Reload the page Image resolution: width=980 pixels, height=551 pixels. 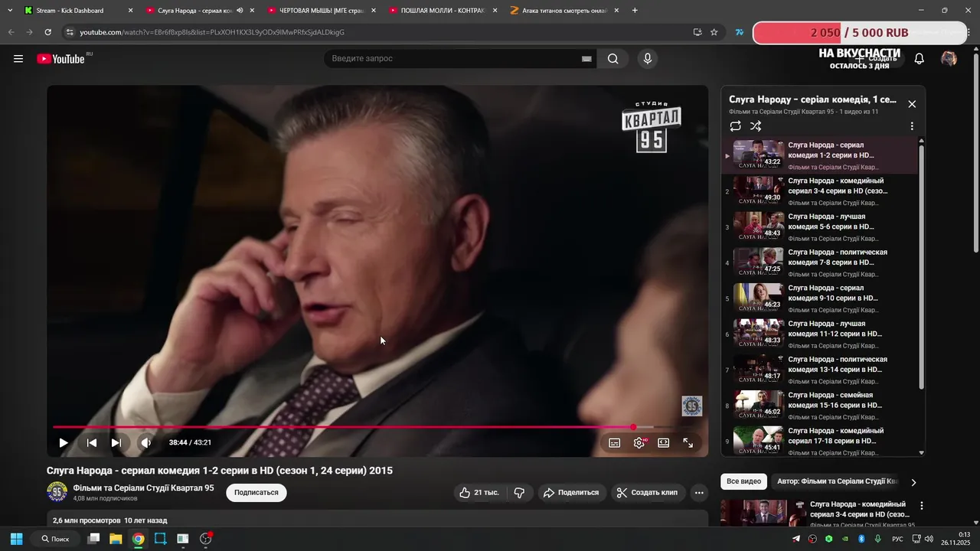click(47, 32)
